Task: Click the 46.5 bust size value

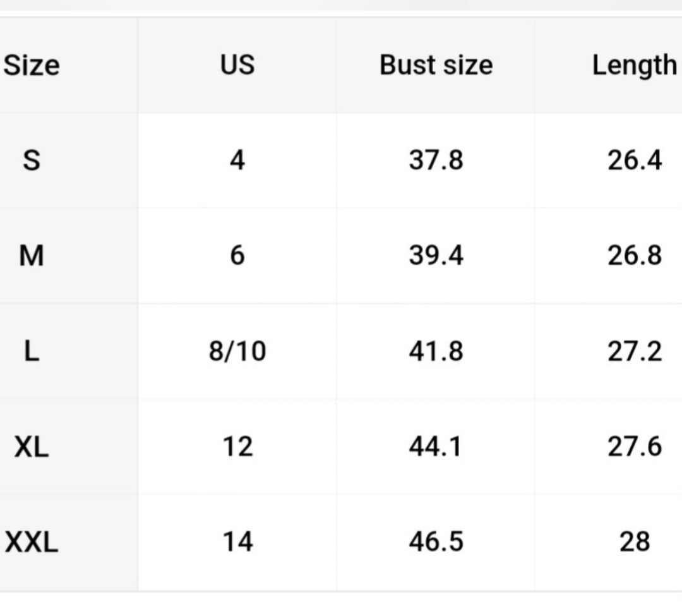Action: (x=436, y=542)
